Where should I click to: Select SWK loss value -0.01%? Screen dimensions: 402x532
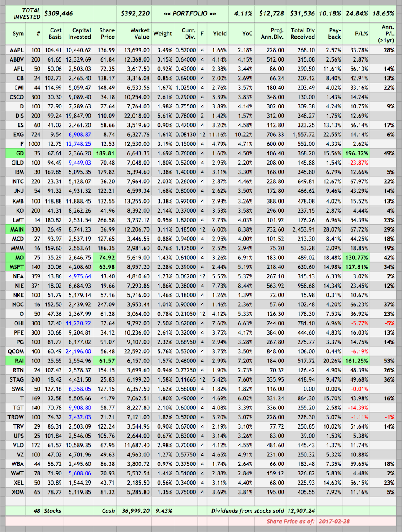[x=360, y=389]
